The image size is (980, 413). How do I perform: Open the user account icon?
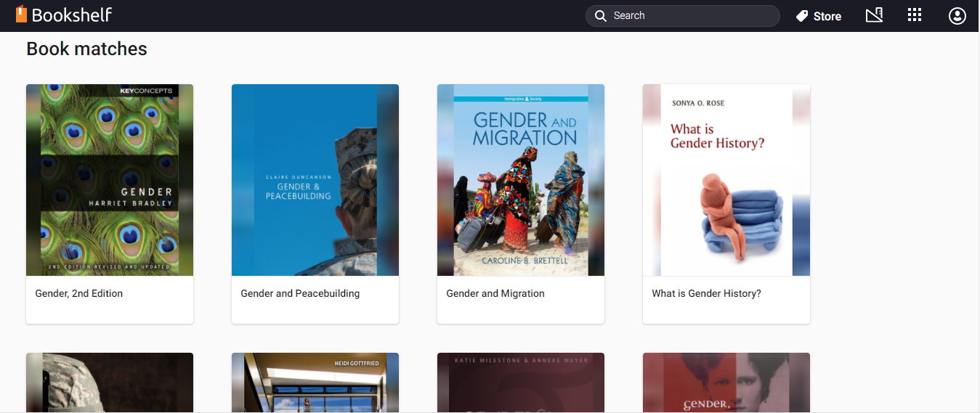[x=957, y=16]
